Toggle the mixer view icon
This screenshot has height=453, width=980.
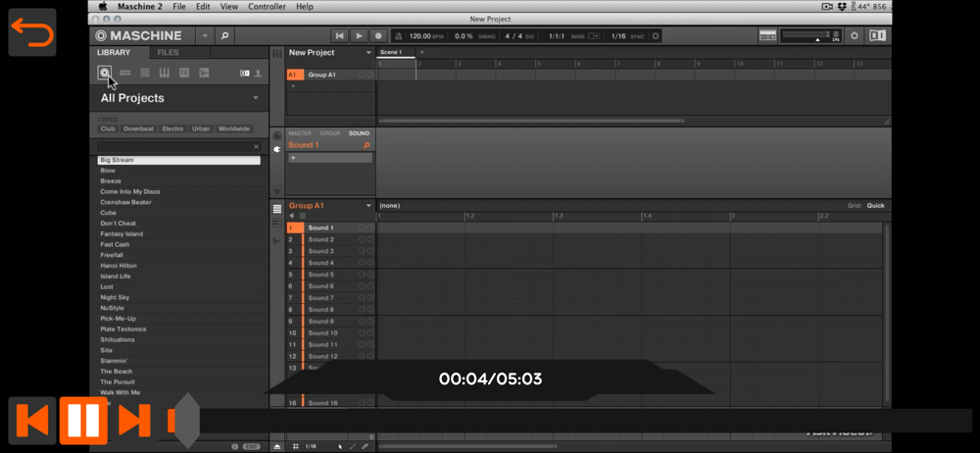click(277, 54)
